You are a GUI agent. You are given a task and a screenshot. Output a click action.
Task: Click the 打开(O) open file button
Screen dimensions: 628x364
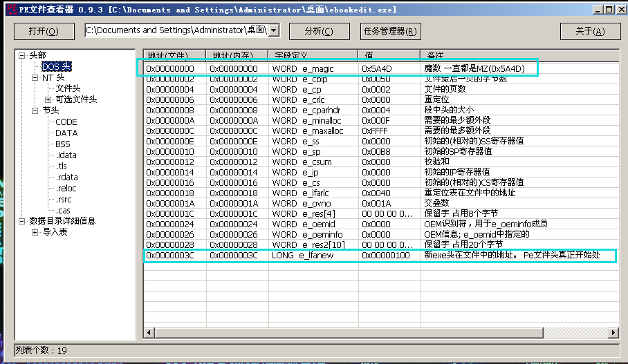(43, 31)
